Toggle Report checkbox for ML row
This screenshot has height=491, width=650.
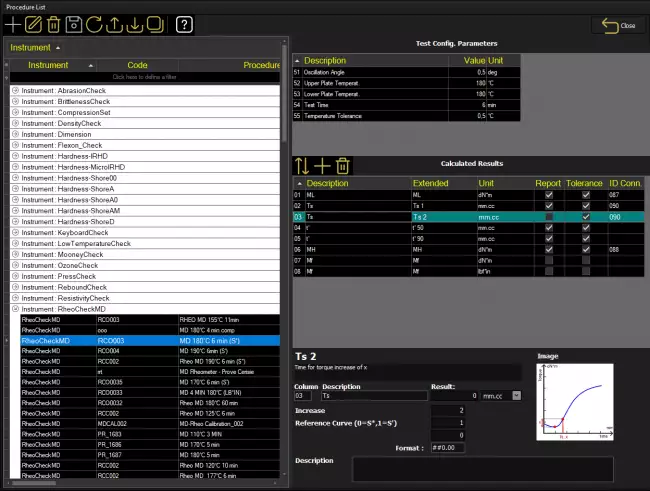pos(547,194)
